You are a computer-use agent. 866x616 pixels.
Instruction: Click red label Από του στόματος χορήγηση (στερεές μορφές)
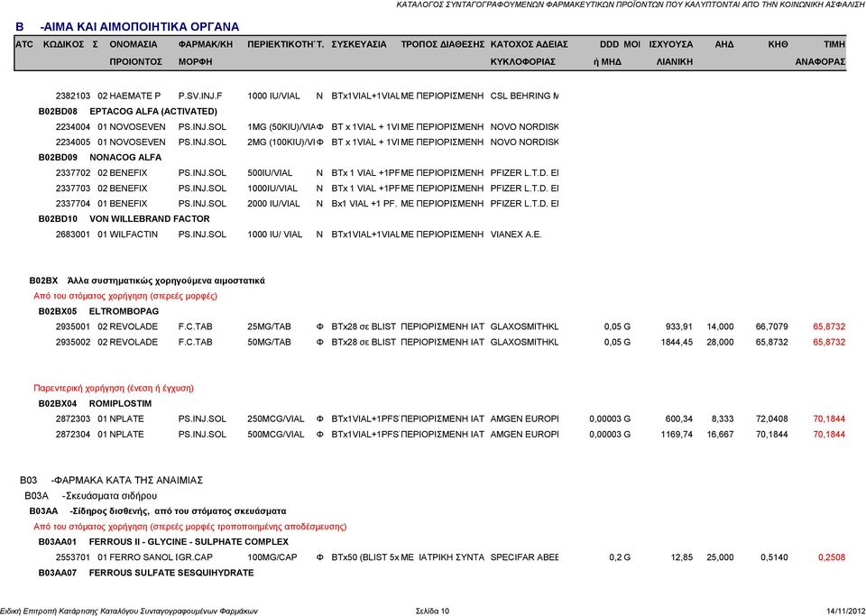point(125,296)
